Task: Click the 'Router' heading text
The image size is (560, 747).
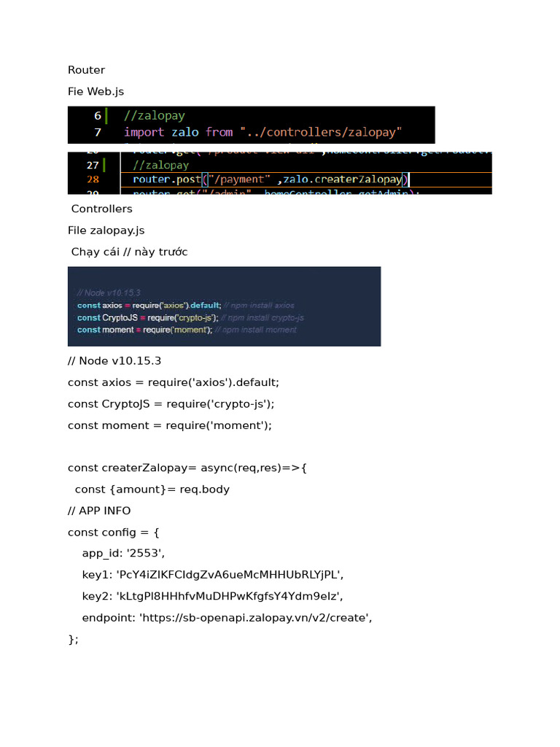Action: click(x=86, y=70)
